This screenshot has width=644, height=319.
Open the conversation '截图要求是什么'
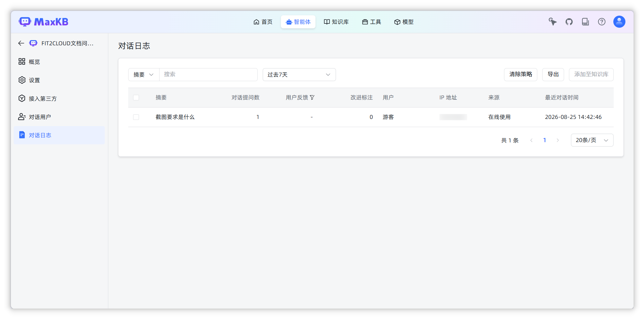coord(175,117)
